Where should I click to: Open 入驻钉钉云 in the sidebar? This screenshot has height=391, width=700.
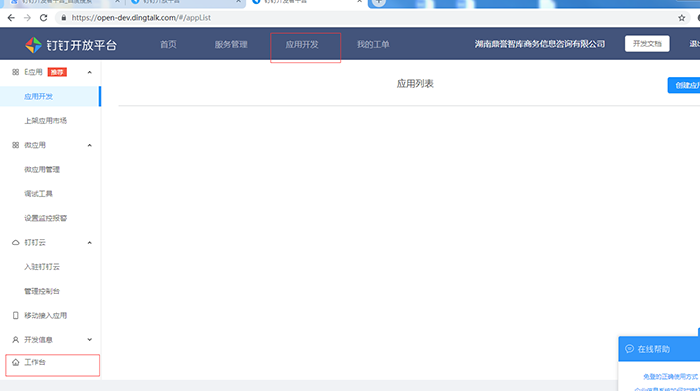pyautogui.click(x=42, y=267)
